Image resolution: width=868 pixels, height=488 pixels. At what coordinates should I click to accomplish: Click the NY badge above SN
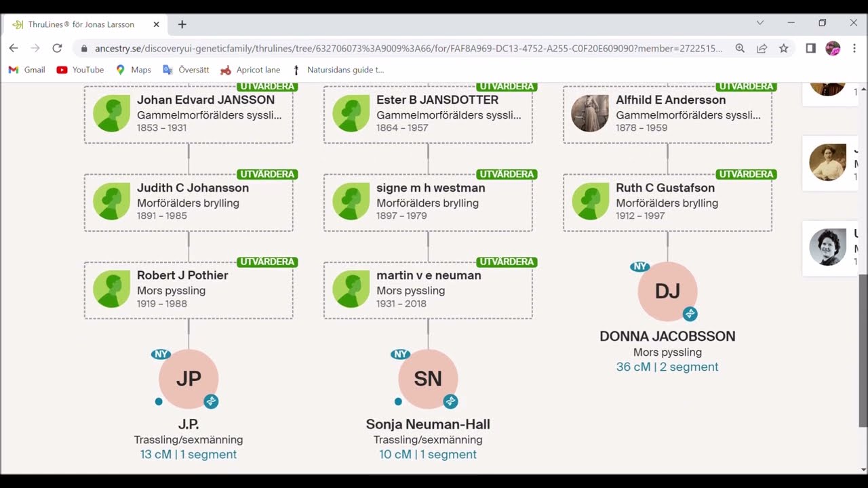coord(400,354)
